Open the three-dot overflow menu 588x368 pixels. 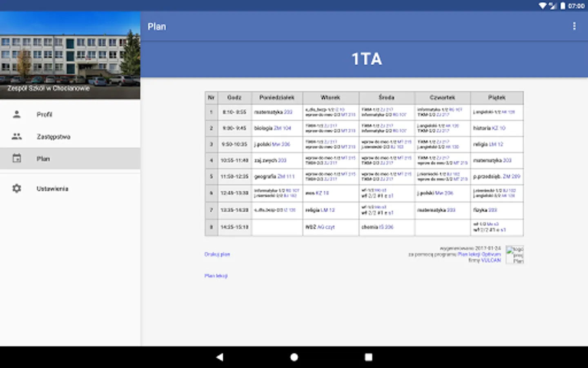574,26
